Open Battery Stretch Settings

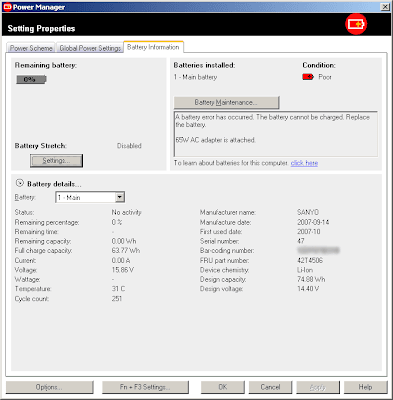pos(56,161)
